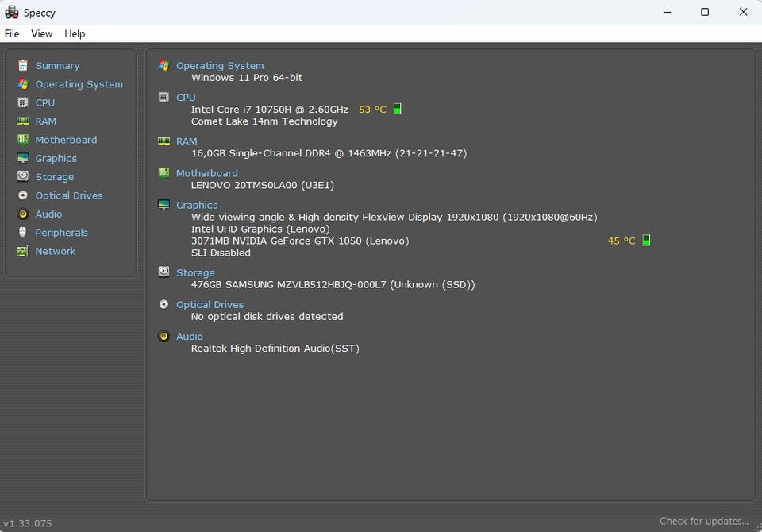The width and height of the screenshot is (762, 532).
Task: Open Audio heading link in summary
Action: [x=190, y=337]
